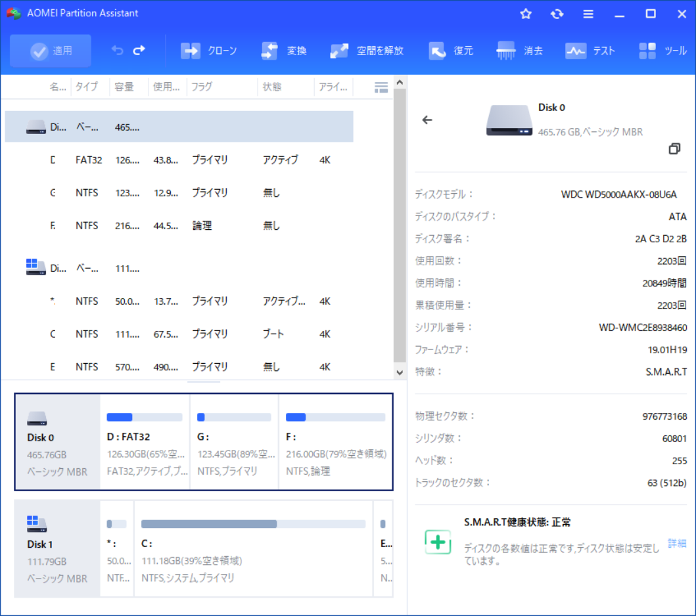Select the second Disk row with Windows icon
This screenshot has width=696, height=616.
(179, 268)
